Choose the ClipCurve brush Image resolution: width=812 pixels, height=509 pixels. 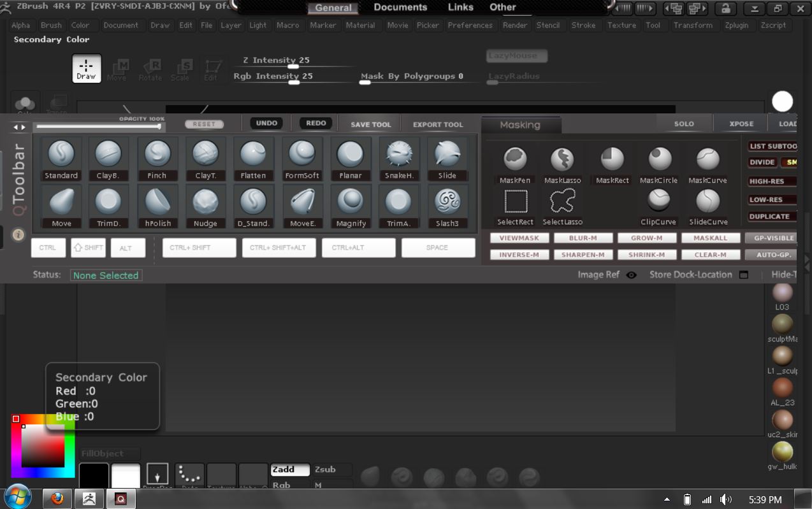click(x=659, y=202)
